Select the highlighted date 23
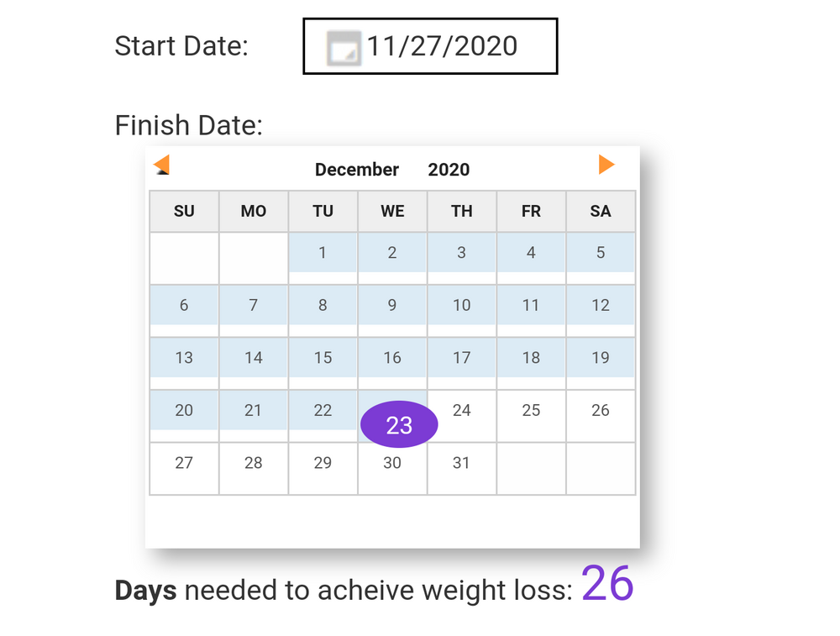The width and height of the screenshot is (840, 636). click(399, 424)
